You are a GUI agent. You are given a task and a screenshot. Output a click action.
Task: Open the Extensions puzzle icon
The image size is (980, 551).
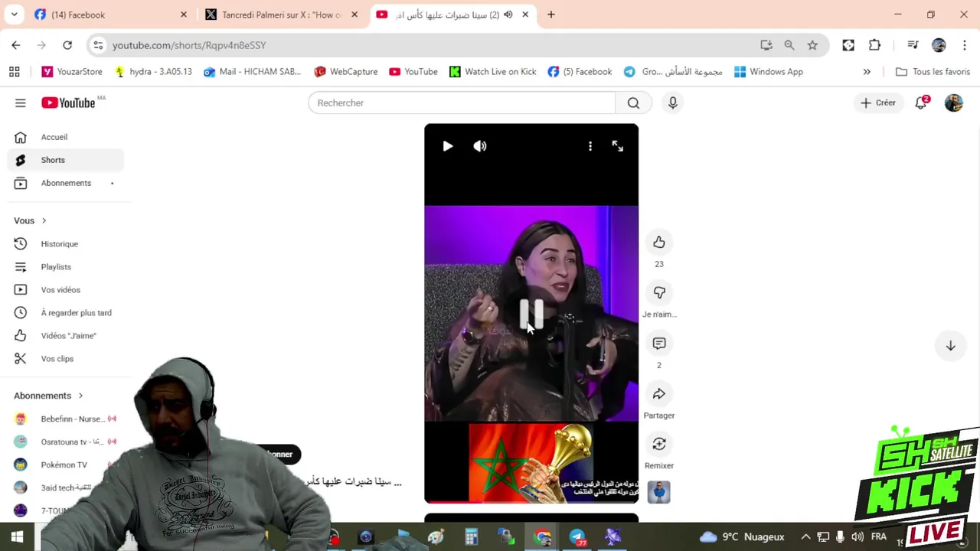[x=875, y=45]
